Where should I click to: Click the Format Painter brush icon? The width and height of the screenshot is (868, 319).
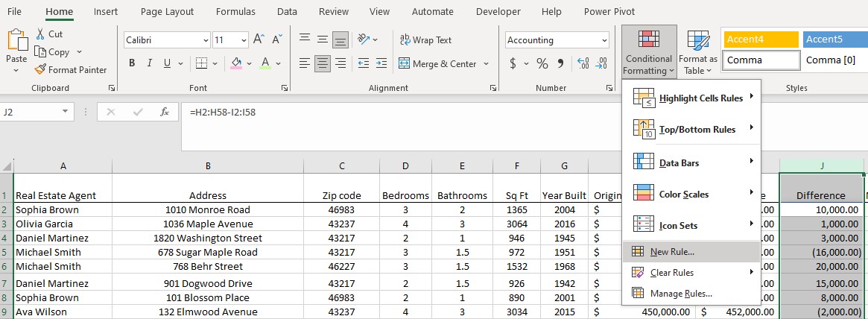(40, 70)
